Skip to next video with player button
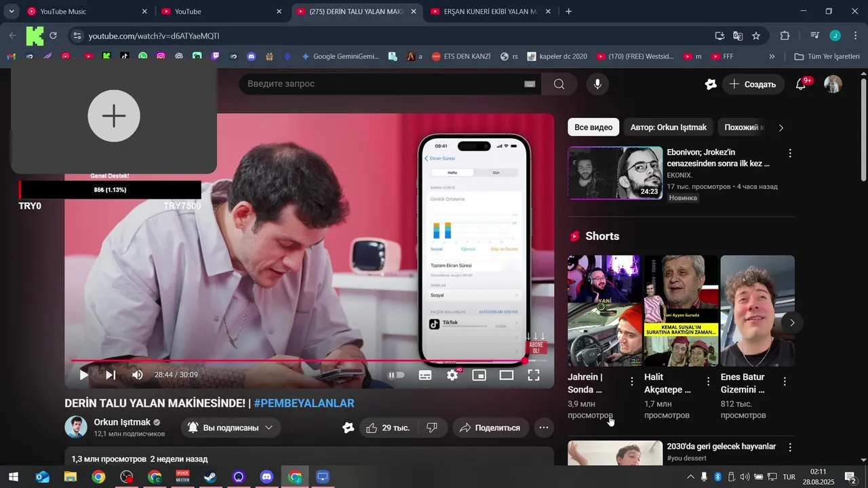 point(111,375)
